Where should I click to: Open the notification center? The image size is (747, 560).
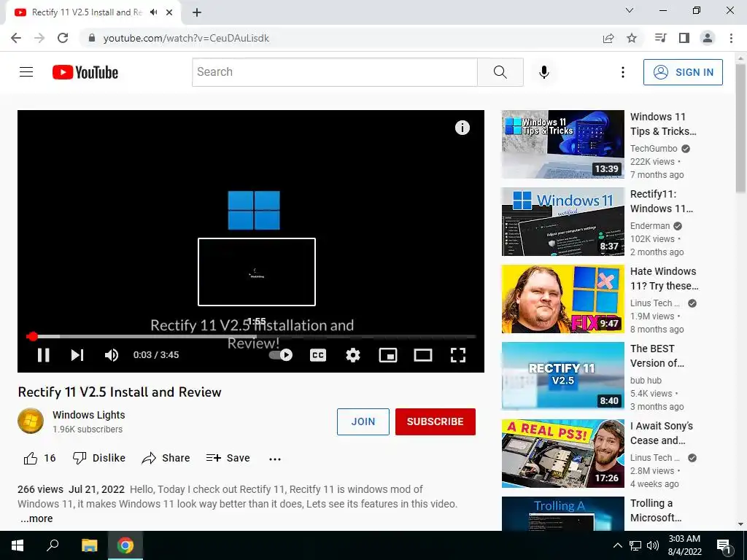pos(724,545)
